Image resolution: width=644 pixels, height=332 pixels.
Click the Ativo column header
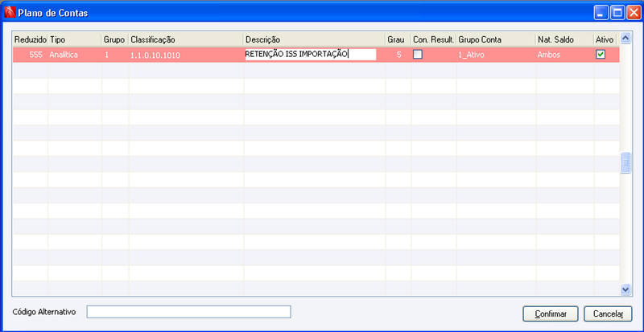[605, 40]
